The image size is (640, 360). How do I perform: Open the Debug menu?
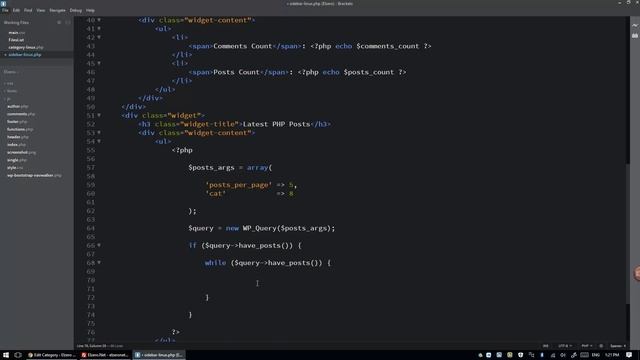(76, 10)
